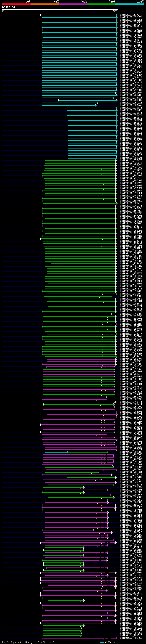The width and height of the screenshot is (146, 644).
Task: Select hit UniRef100_Q9ZSU1
Action: pos(131,90)
